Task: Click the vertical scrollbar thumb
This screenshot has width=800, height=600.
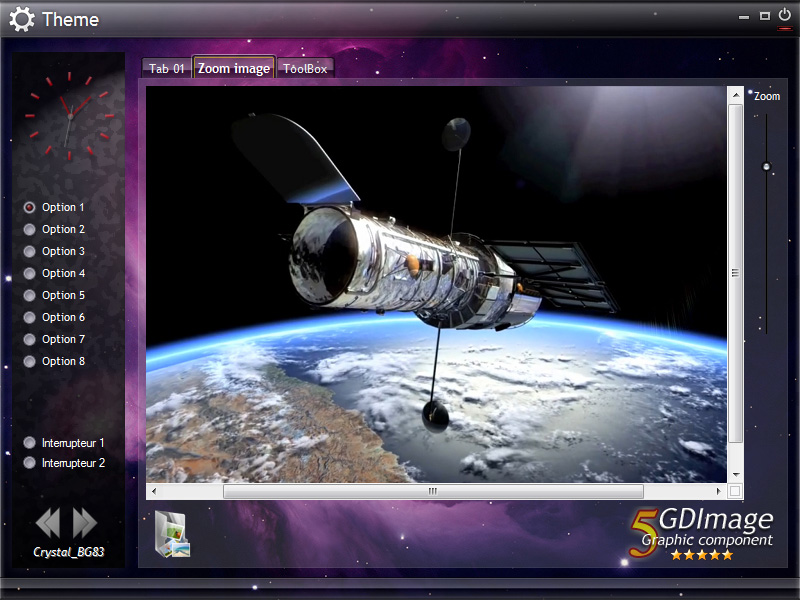Action: tap(735, 273)
